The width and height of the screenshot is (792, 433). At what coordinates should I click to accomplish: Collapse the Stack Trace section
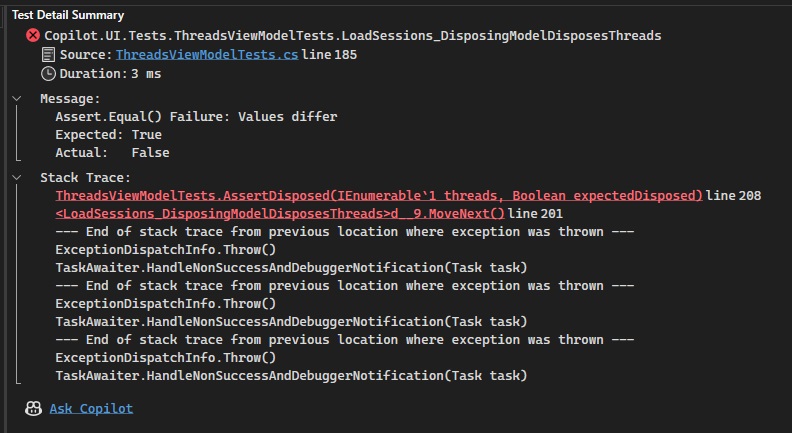[x=16, y=177]
